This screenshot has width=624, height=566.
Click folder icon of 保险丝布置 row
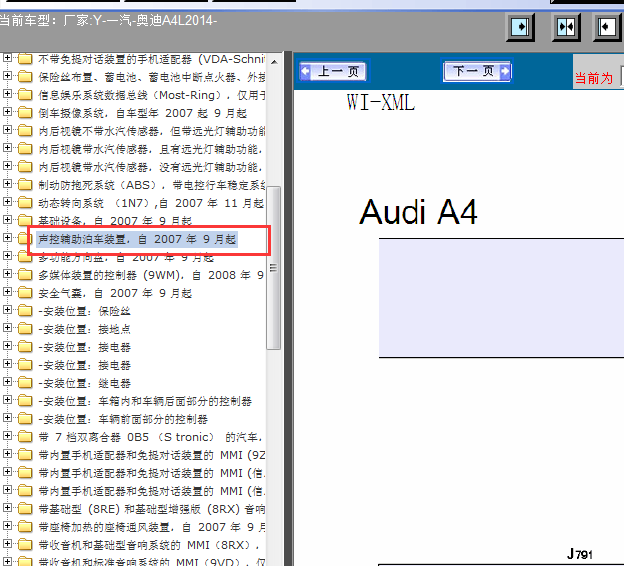click(25, 76)
